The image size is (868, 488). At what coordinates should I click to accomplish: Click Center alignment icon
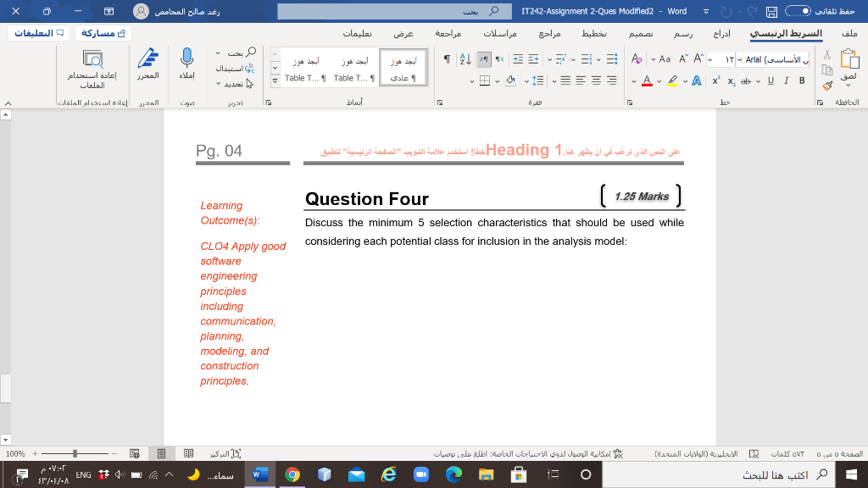coord(596,80)
